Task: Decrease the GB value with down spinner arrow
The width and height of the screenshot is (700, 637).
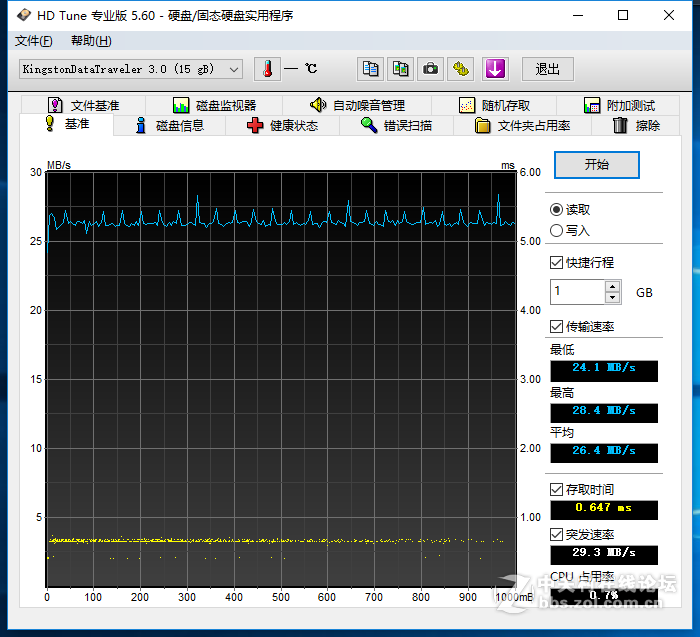Action: point(613,297)
